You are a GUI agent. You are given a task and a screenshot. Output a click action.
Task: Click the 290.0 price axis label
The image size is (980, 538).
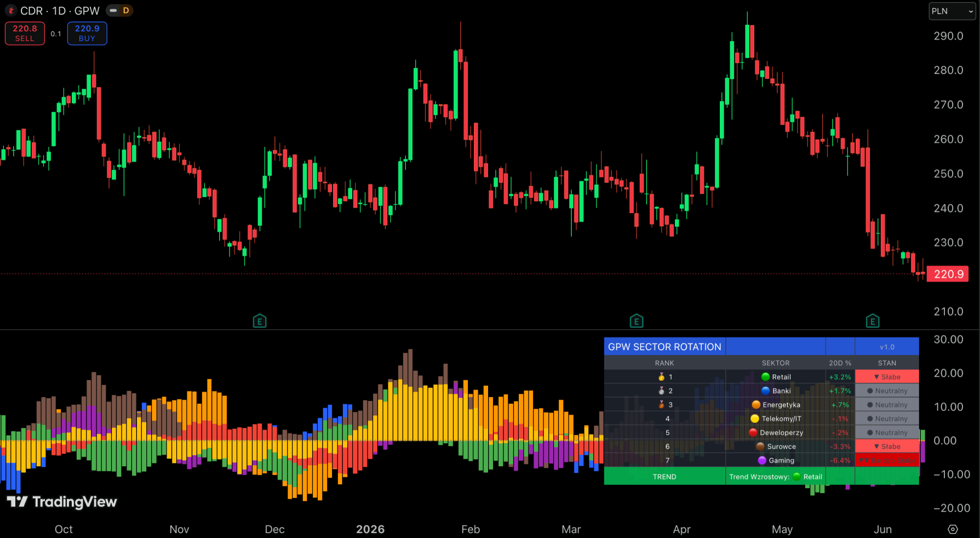pos(948,36)
